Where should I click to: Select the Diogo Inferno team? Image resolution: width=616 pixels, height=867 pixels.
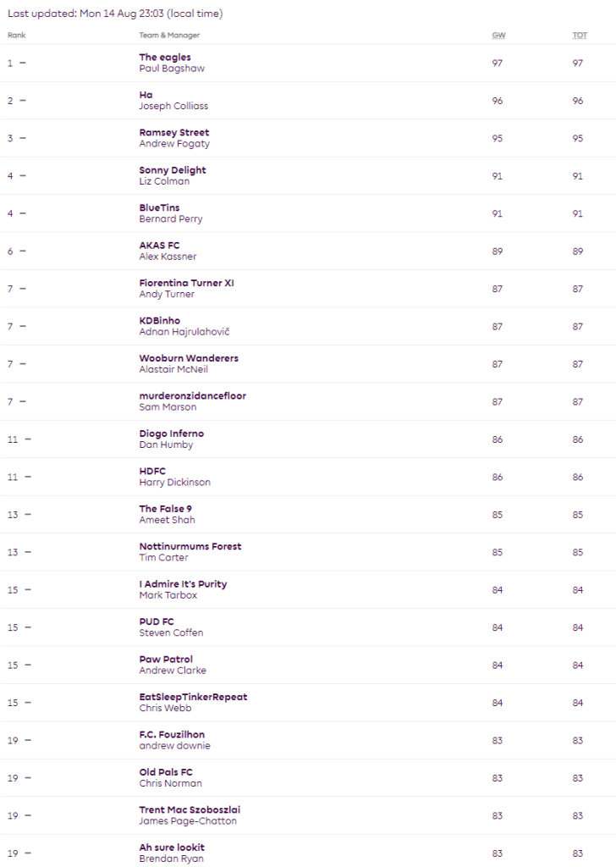click(172, 433)
